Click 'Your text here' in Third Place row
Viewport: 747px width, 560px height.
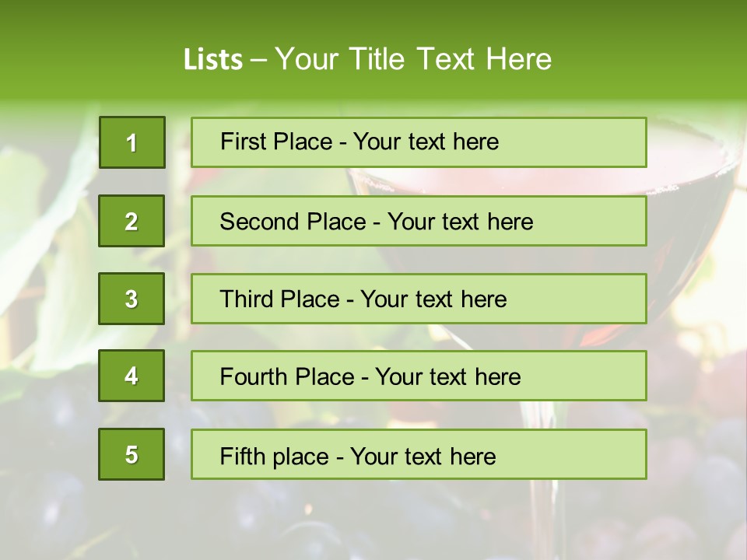point(433,299)
